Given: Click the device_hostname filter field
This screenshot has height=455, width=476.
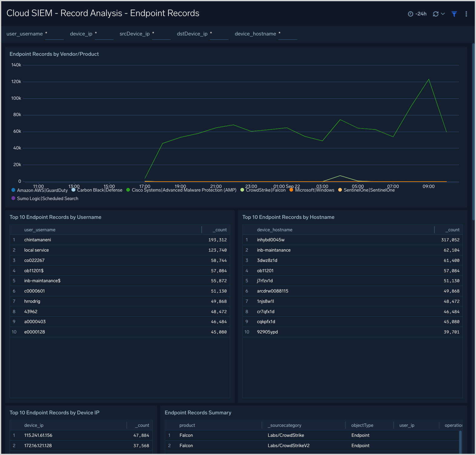Looking at the screenshot, I should [x=288, y=34].
